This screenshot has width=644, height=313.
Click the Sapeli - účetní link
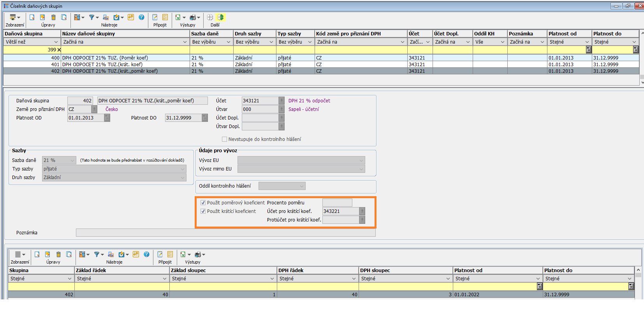pos(303,109)
